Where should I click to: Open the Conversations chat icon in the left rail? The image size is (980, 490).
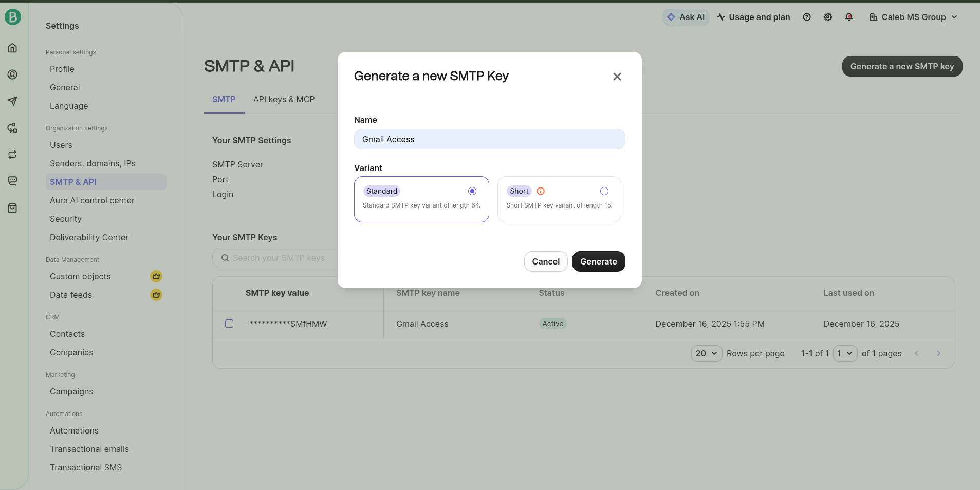tap(13, 181)
